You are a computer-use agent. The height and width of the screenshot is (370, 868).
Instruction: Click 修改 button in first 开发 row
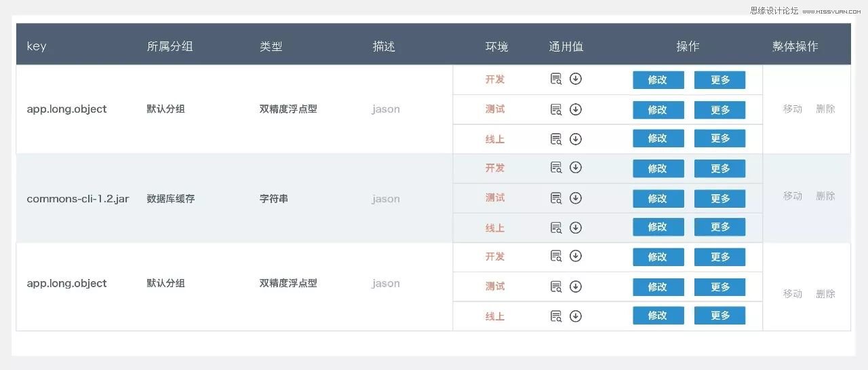(658, 80)
